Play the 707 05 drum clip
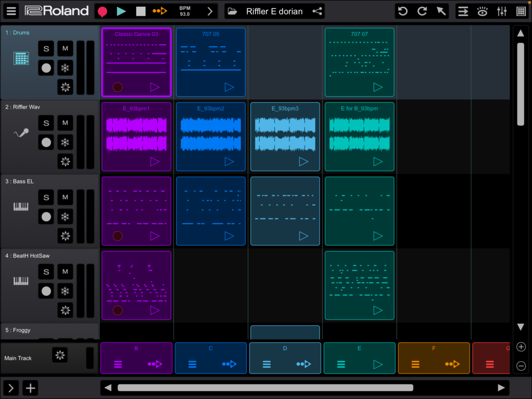Screen dimensions: 532x399 pyautogui.click(x=229, y=87)
